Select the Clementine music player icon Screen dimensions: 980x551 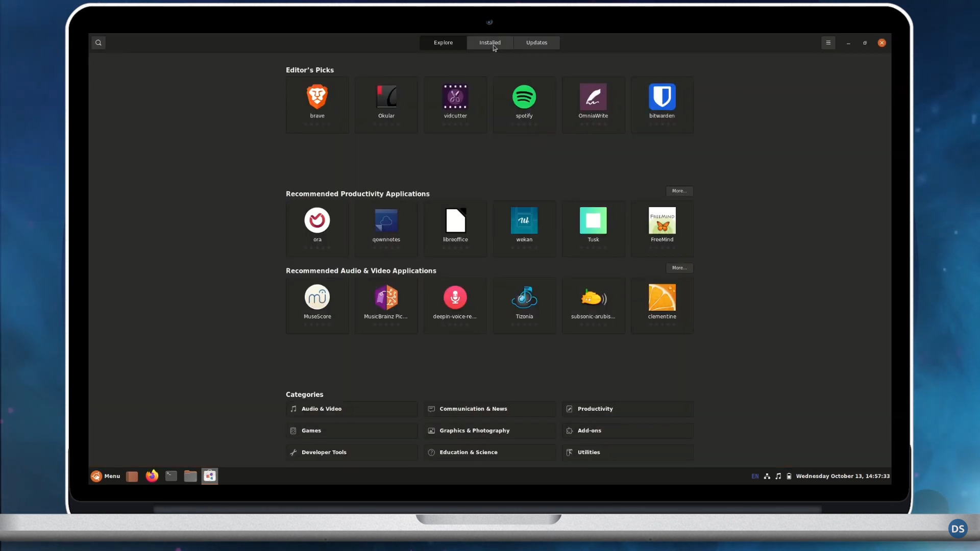(662, 297)
